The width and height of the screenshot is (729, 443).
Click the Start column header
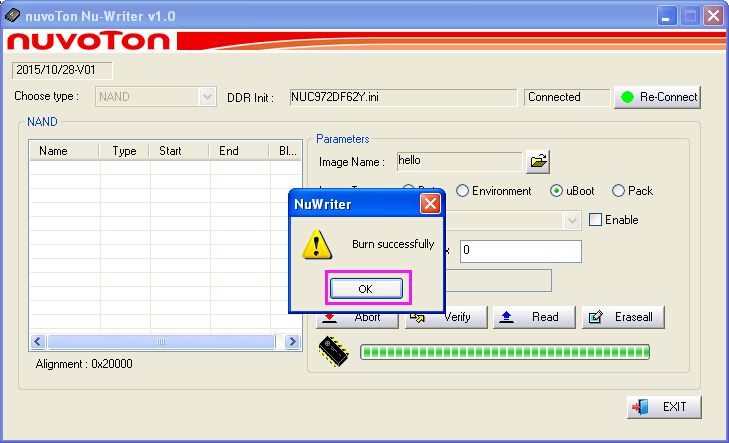[x=170, y=151]
